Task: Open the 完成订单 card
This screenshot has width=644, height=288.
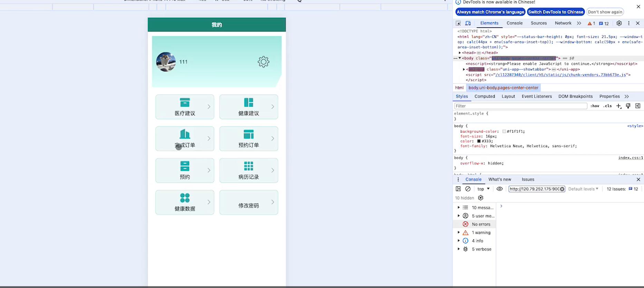Action: (x=185, y=139)
